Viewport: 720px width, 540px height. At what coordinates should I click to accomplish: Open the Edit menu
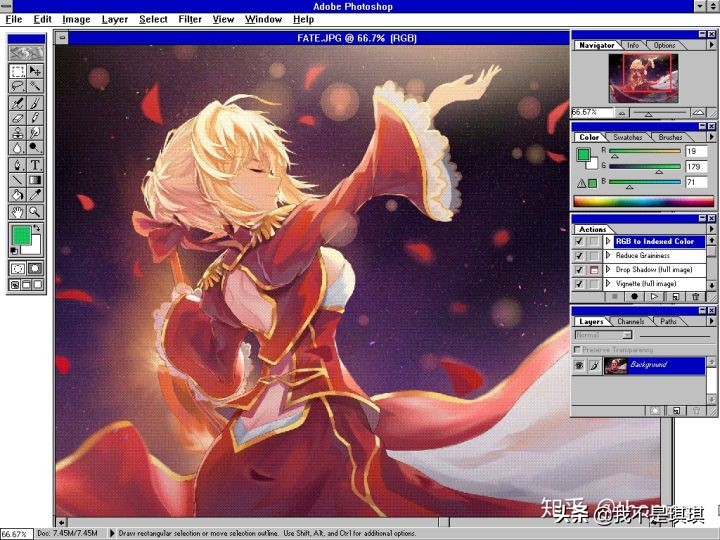42,19
